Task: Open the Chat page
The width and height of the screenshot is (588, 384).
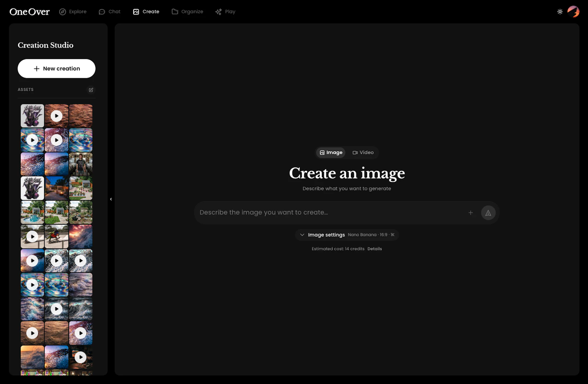Action: (x=110, y=12)
